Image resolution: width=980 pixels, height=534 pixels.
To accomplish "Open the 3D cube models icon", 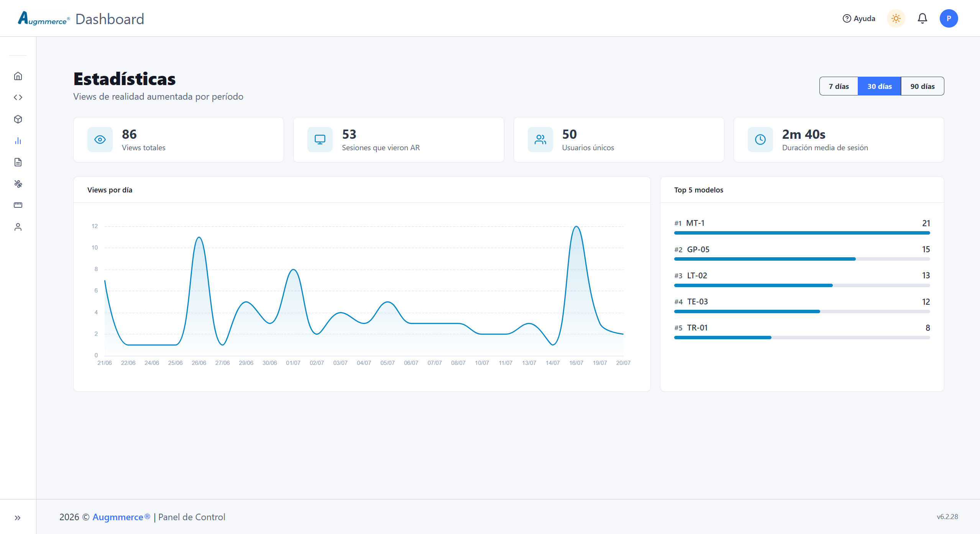I will coord(18,119).
